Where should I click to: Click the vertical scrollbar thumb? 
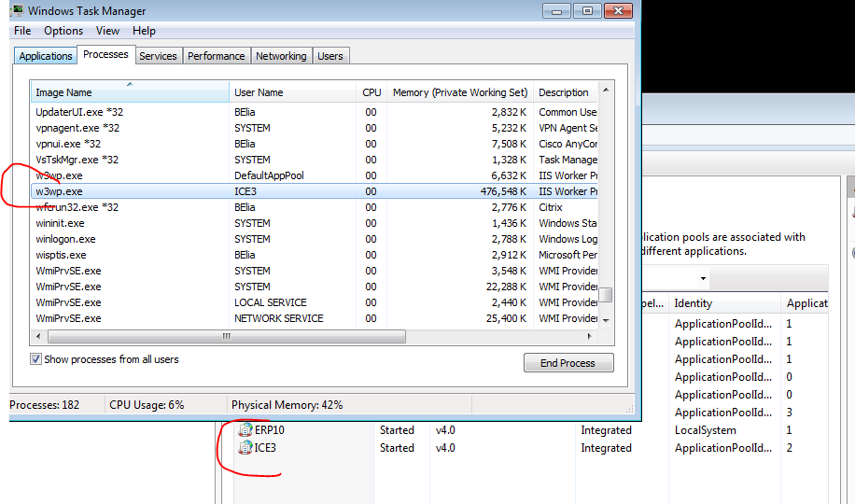(x=605, y=295)
